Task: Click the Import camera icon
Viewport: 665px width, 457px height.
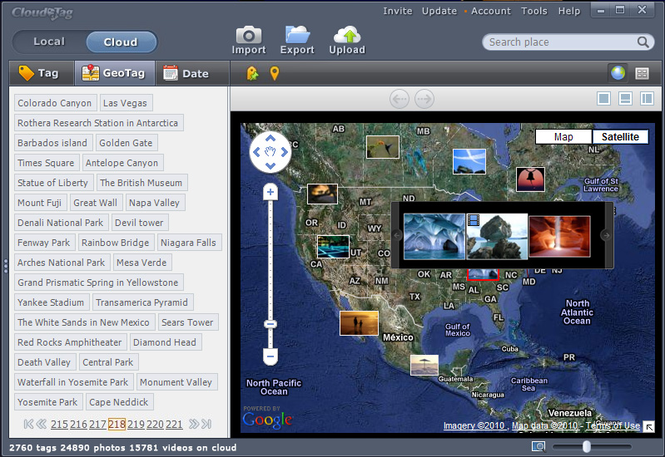Action: pos(249,35)
